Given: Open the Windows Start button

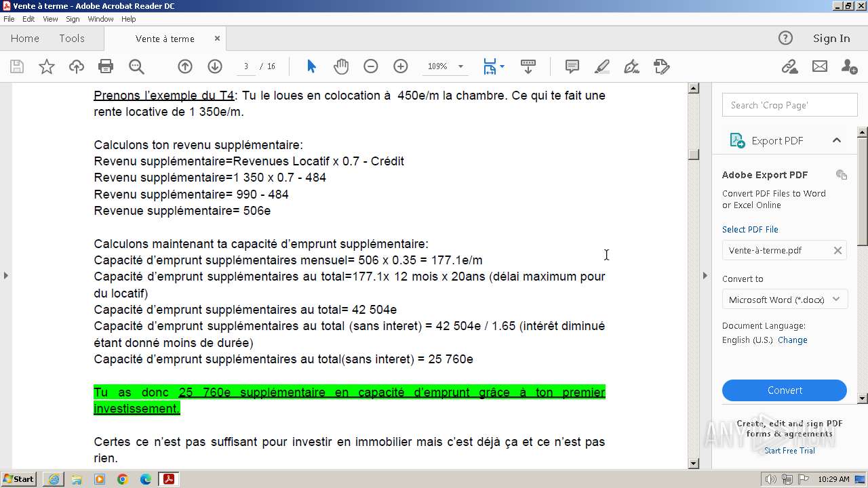Looking at the screenshot, I should 19,479.
